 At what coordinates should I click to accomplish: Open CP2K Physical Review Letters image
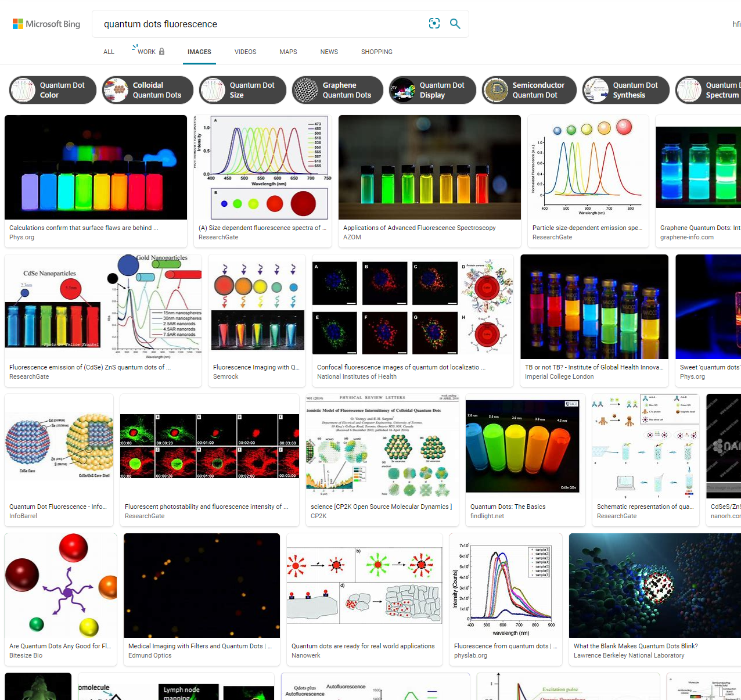[383, 446]
